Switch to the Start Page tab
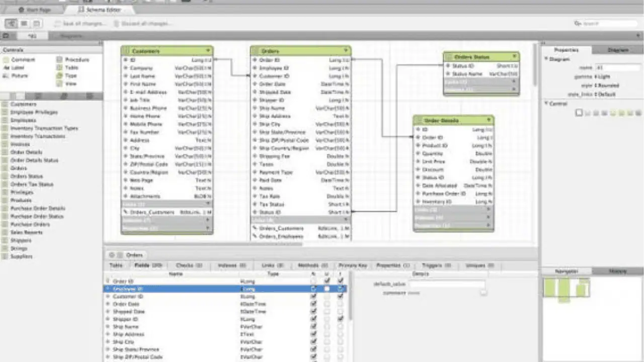Image resolution: width=644 pixels, height=362 pixels. click(34, 10)
